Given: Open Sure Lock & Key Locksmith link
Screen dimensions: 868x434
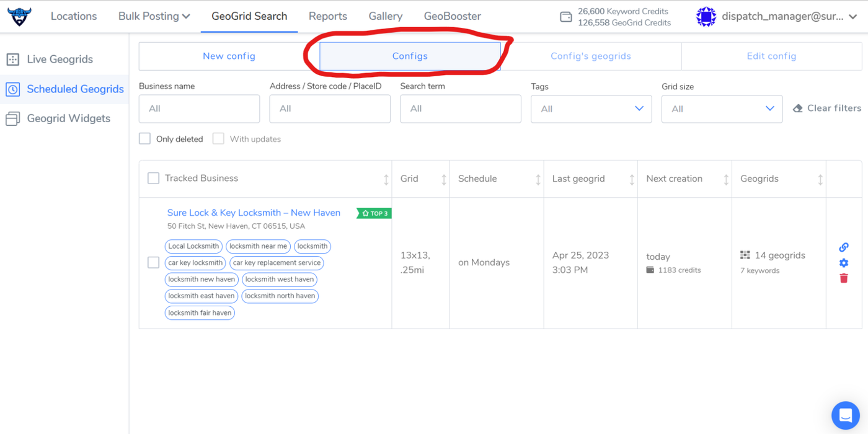Looking at the screenshot, I should pos(254,213).
